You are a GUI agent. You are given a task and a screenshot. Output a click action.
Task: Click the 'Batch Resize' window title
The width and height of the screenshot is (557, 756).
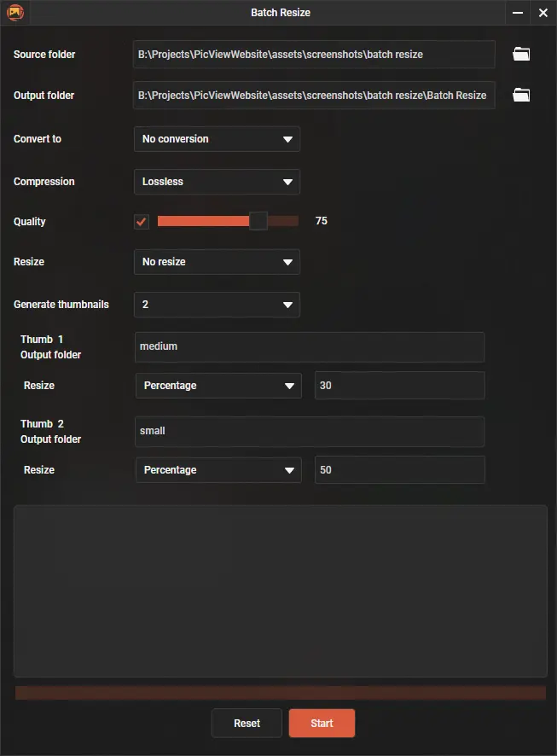281,13
